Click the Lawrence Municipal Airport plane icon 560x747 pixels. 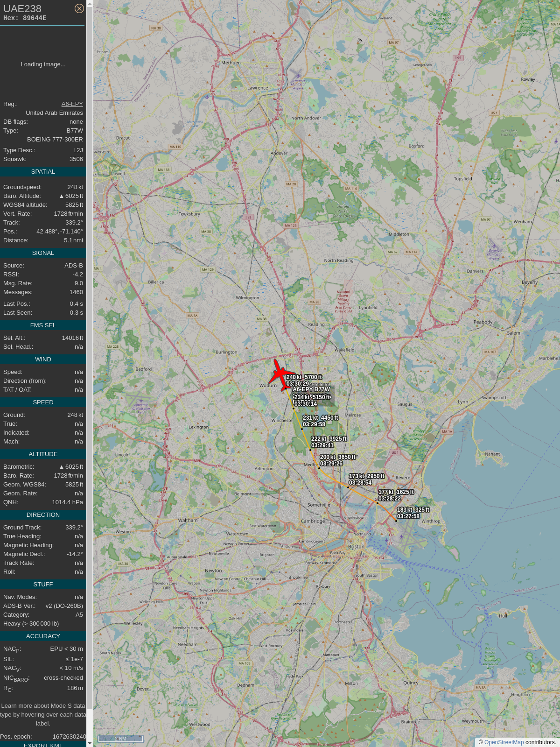(298, 75)
